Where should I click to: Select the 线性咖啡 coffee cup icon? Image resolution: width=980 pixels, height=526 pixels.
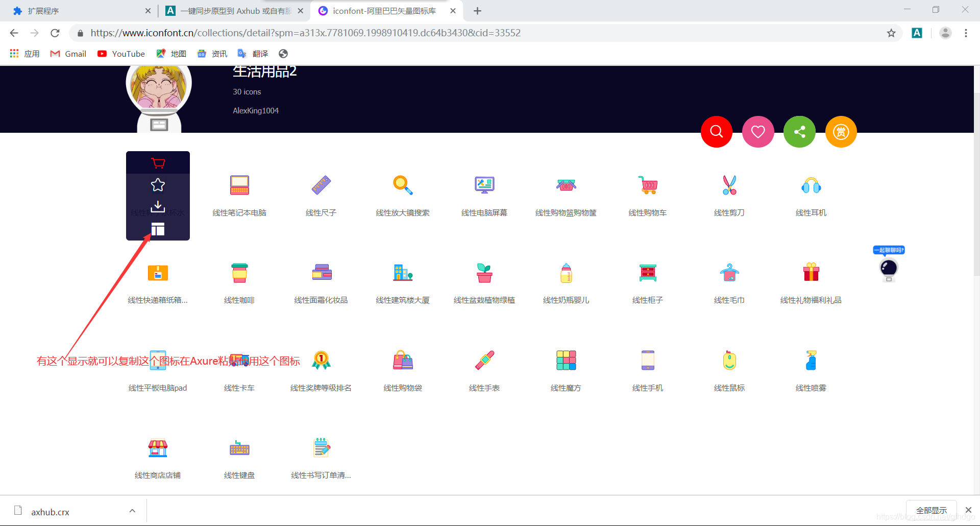click(239, 273)
